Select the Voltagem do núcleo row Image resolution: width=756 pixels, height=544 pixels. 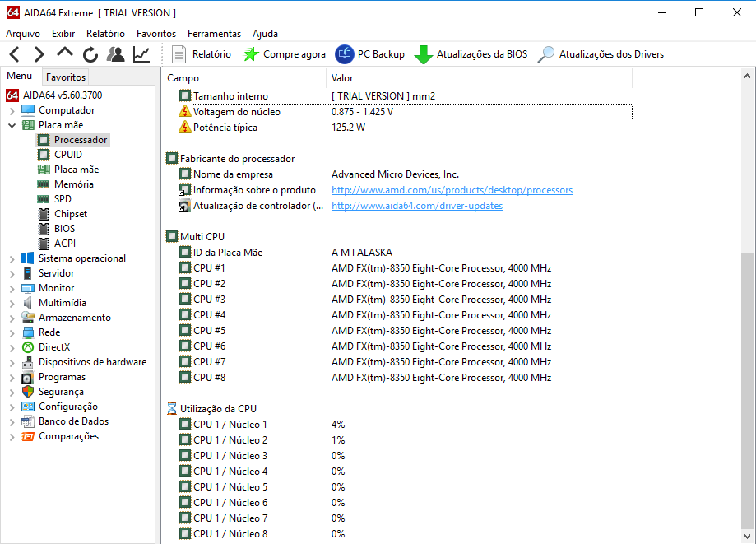[x=405, y=111]
